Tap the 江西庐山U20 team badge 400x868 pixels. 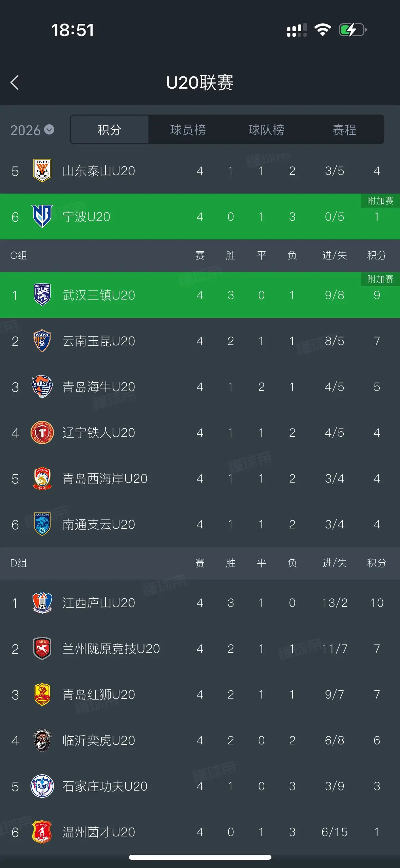[x=42, y=602]
